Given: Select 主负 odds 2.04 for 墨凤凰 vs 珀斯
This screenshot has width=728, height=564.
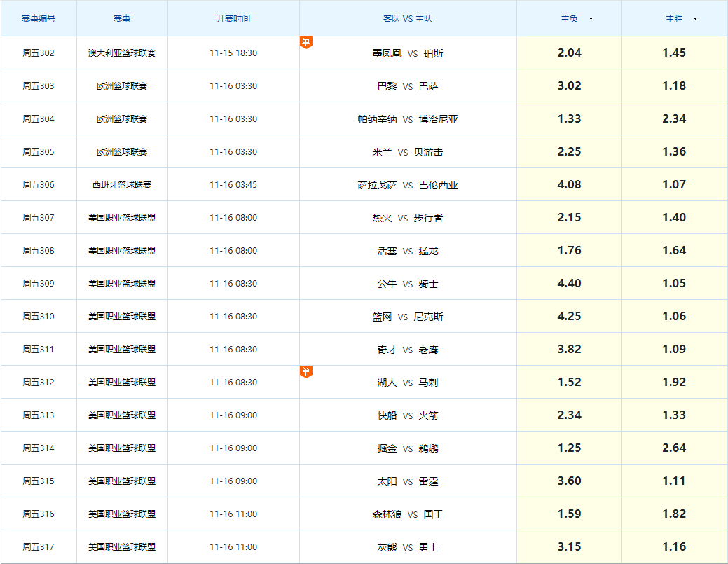Looking at the screenshot, I should point(569,53).
